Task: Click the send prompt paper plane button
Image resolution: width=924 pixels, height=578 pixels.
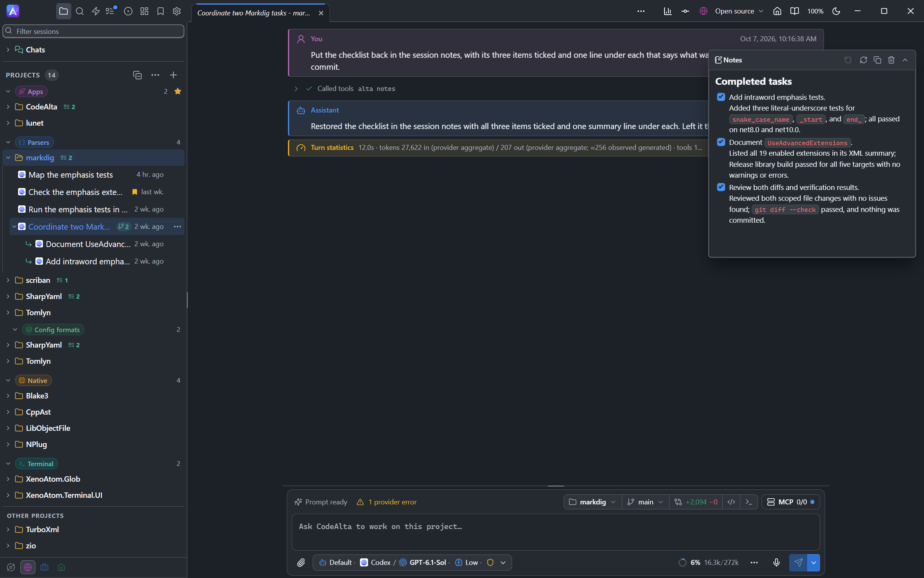Action: tap(798, 563)
